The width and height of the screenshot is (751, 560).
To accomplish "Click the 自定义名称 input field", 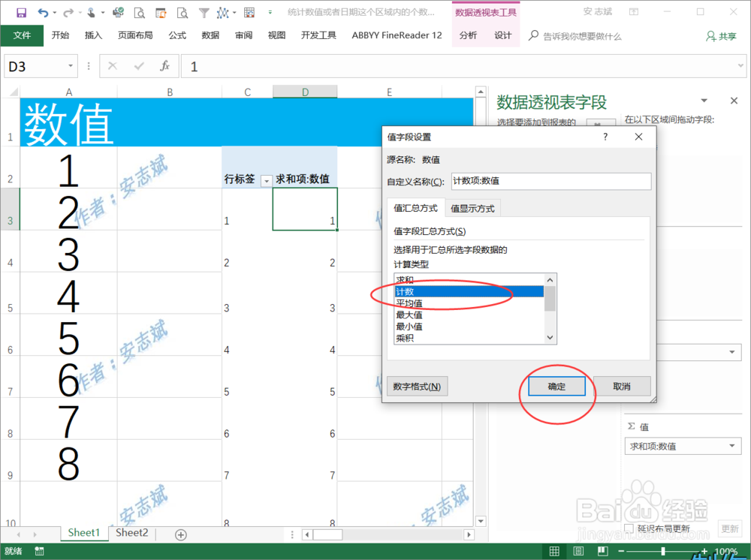I will pos(551,181).
